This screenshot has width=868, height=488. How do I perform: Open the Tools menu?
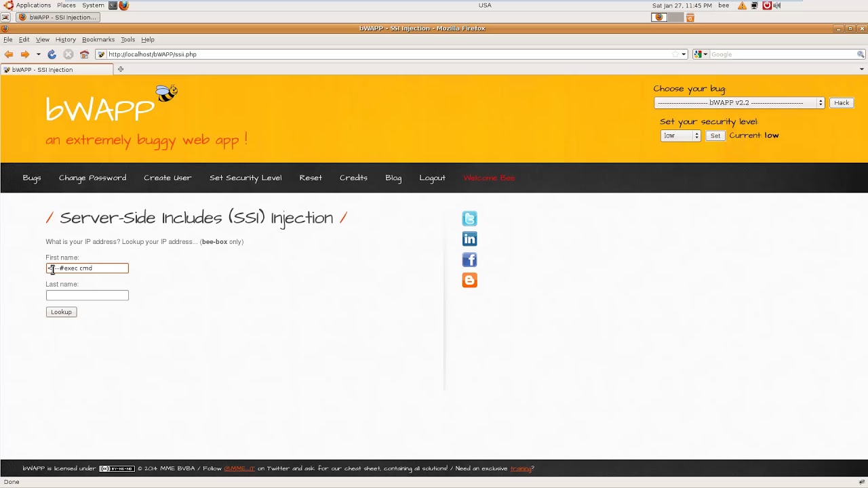point(127,39)
